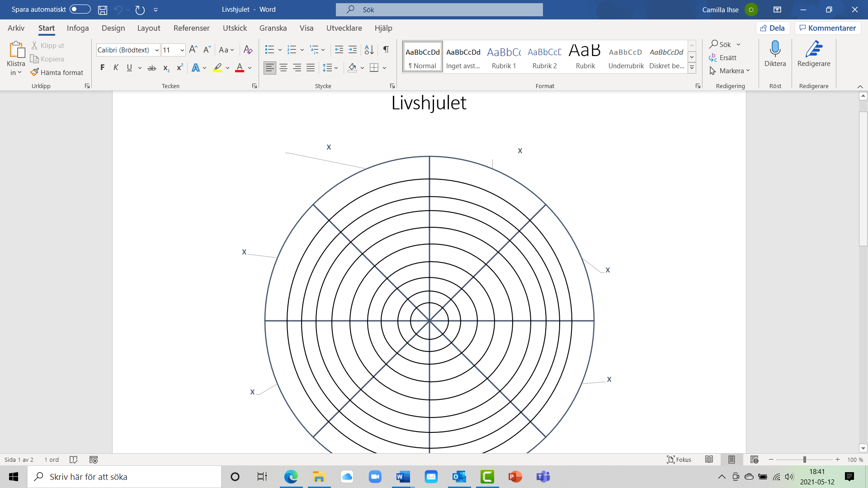Toggle bold formatting F button
This screenshot has width=868, height=488.
[103, 68]
